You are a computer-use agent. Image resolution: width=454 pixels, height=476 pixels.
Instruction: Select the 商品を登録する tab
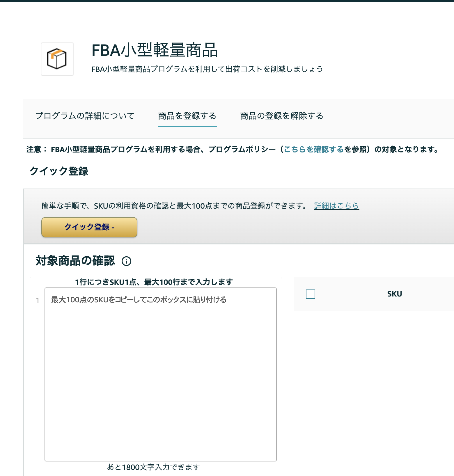click(x=187, y=116)
